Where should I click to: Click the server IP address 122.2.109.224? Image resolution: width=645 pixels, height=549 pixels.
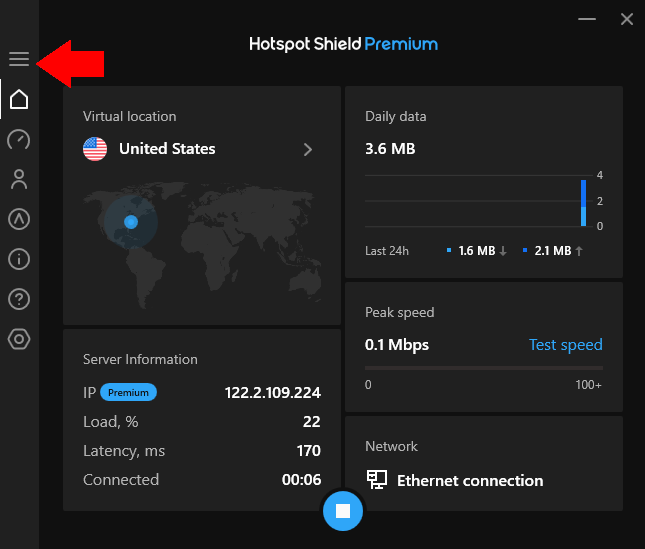click(x=273, y=393)
